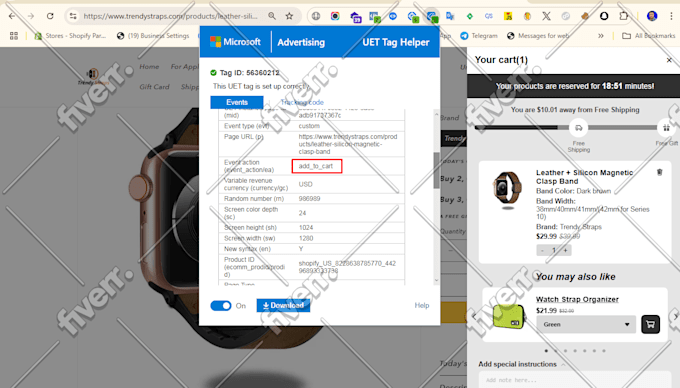Click the currency USD value
The height and width of the screenshot is (388, 680).
point(305,184)
